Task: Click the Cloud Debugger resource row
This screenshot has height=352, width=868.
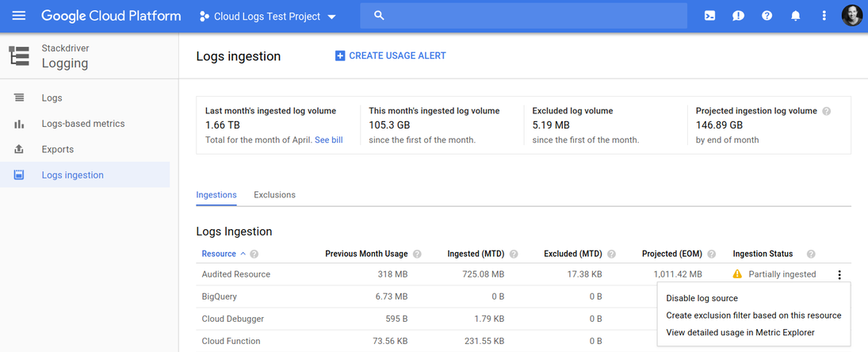Action: (x=232, y=319)
